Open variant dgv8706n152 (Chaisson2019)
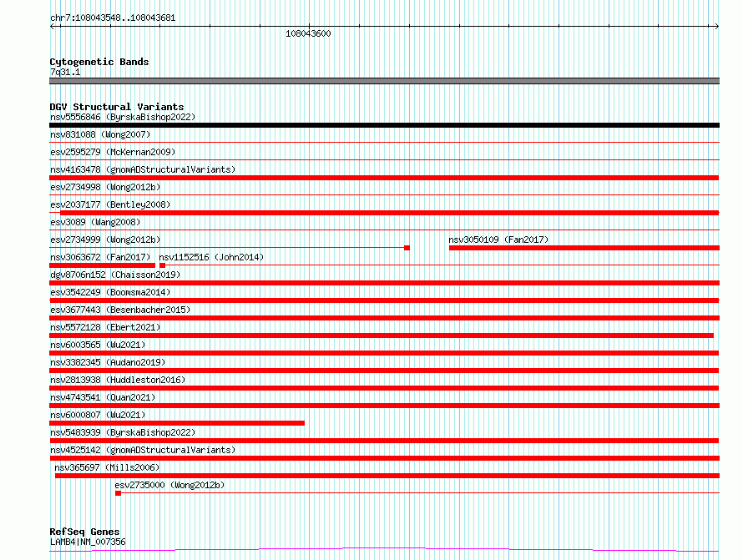 click(115, 275)
